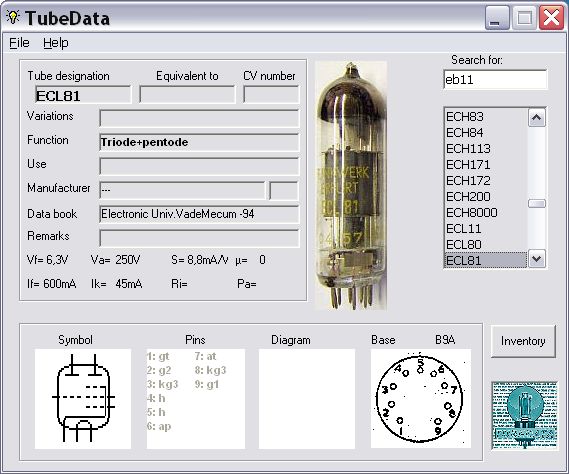
Task: Click the list scroll down arrow
Action: coord(537,259)
